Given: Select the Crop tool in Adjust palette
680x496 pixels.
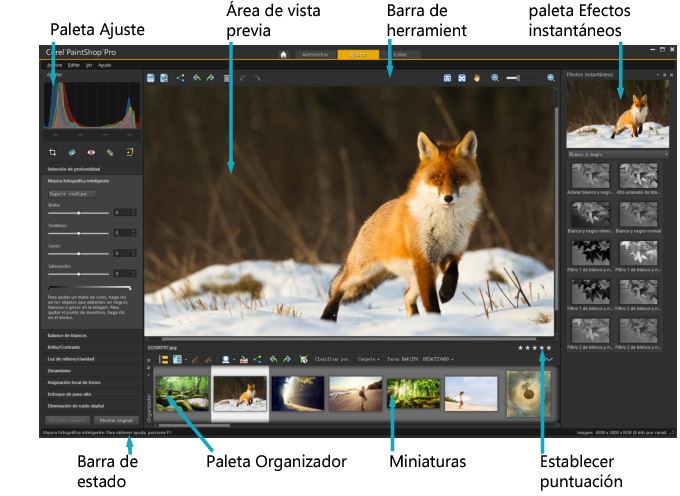Looking at the screenshot, I should pyautogui.click(x=52, y=153).
